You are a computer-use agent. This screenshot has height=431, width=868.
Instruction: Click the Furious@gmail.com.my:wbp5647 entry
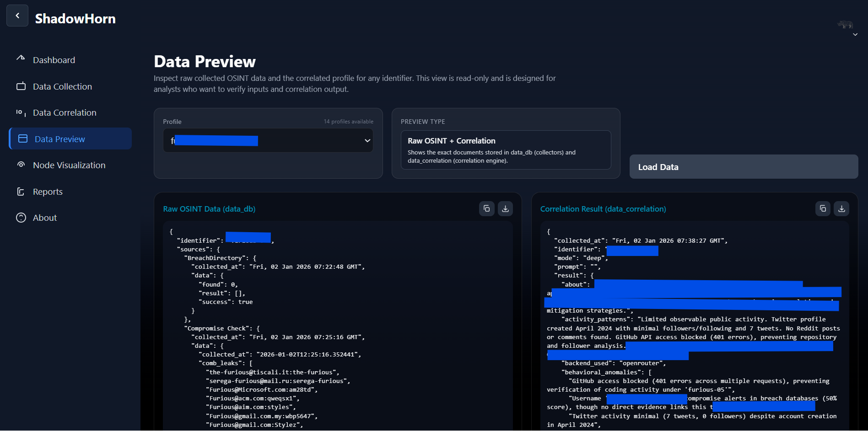[261, 416]
